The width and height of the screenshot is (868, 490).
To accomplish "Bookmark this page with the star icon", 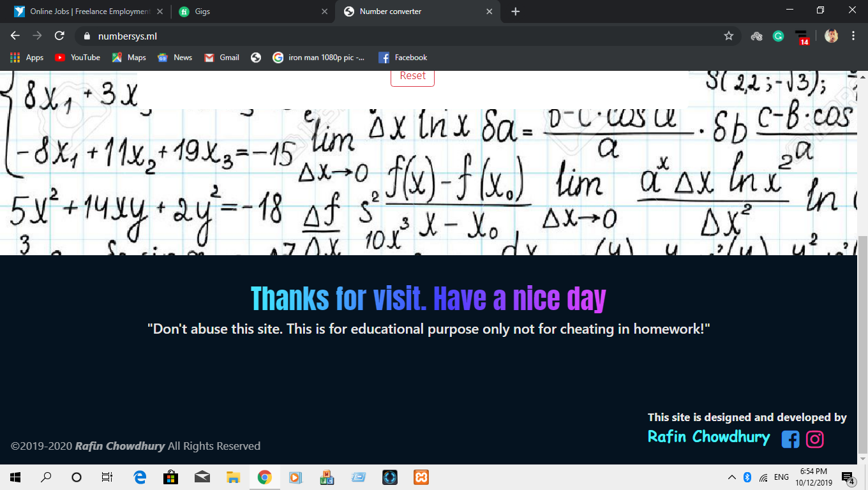I will [728, 36].
